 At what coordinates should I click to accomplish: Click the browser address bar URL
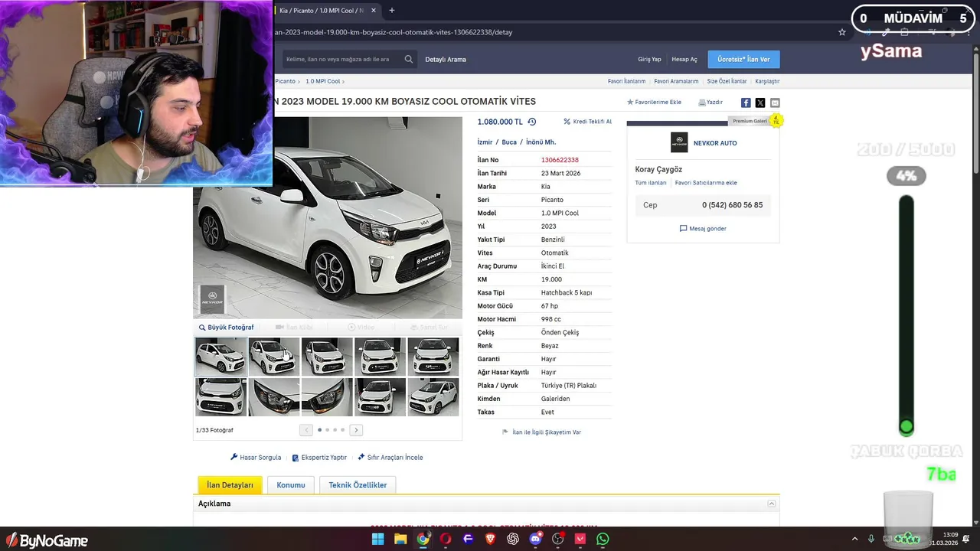coord(394,32)
